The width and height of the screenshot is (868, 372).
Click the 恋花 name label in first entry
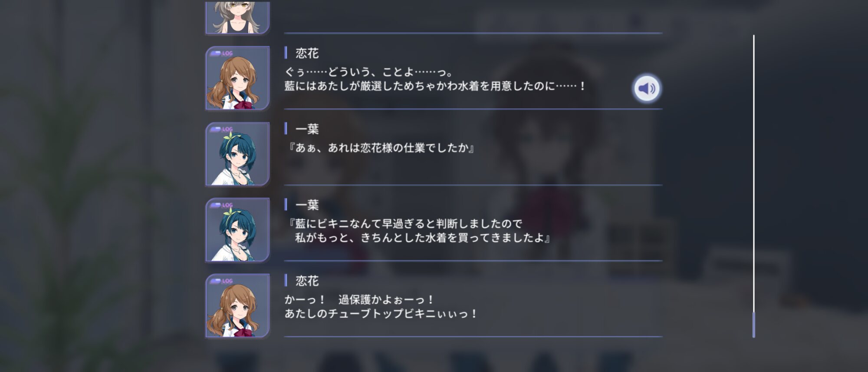(307, 53)
